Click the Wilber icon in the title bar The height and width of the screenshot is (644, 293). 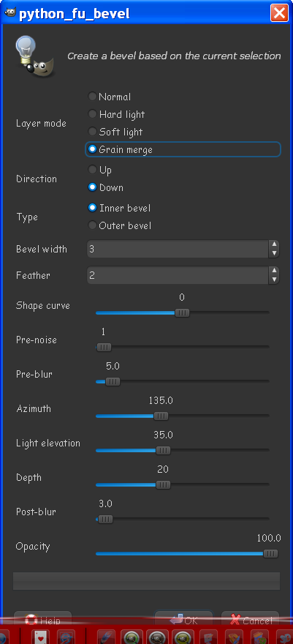(9, 14)
